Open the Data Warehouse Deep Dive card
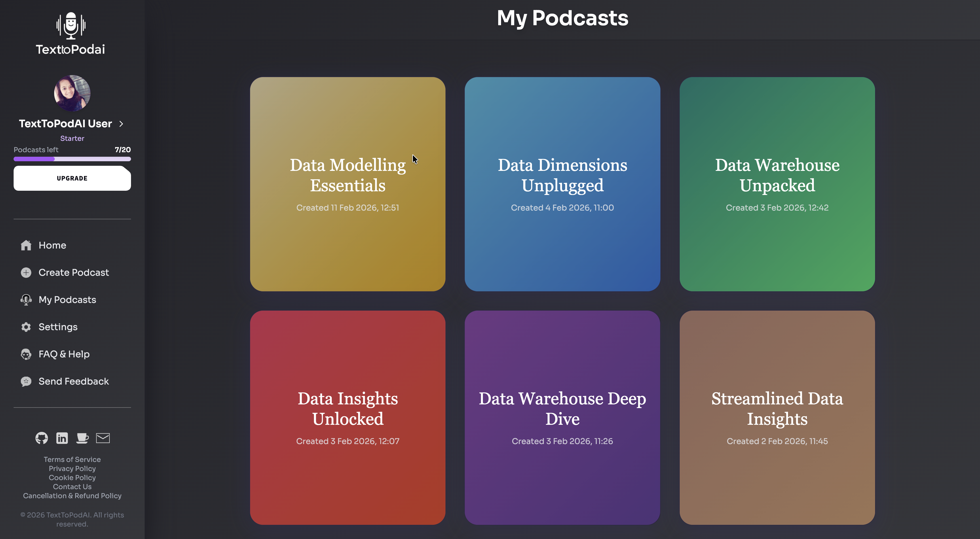Image resolution: width=980 pixels, height=539 pixels. pyautogui.click(x=562, y=417)
